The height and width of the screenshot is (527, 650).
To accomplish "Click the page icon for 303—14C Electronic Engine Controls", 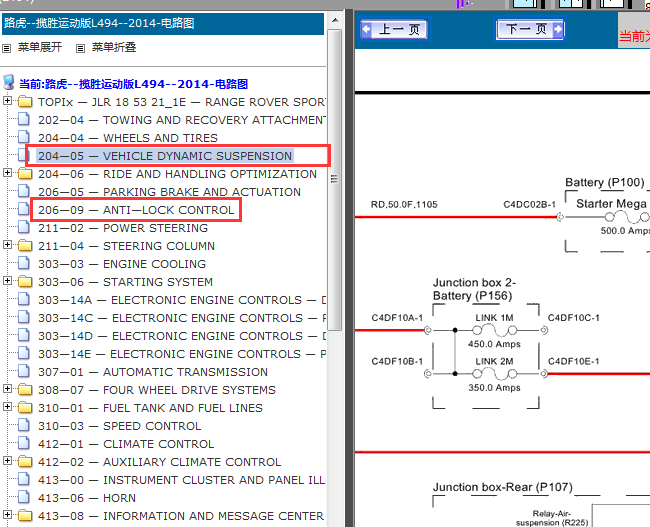I will [24, 317].
